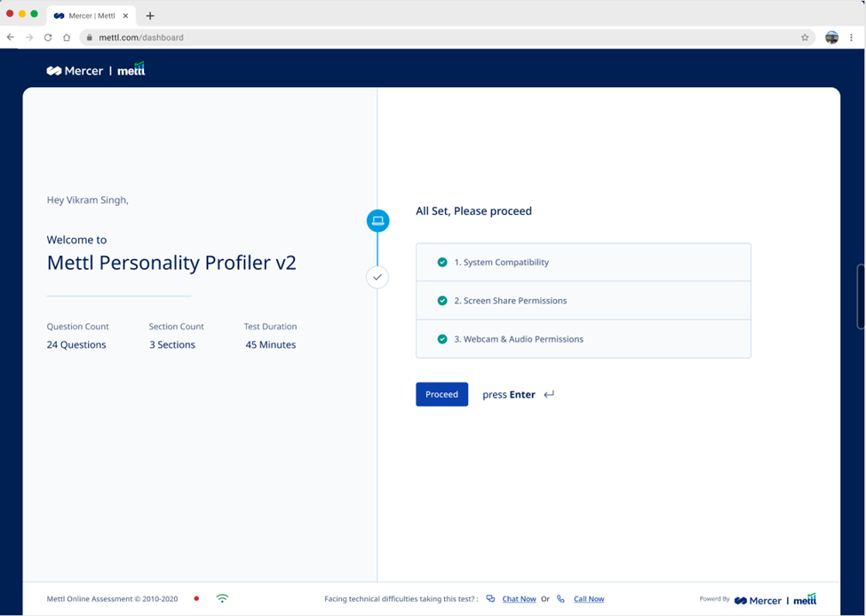Click the browser forward arrow
This screenshot has width=866, height=616.
(x=29, y=37)
